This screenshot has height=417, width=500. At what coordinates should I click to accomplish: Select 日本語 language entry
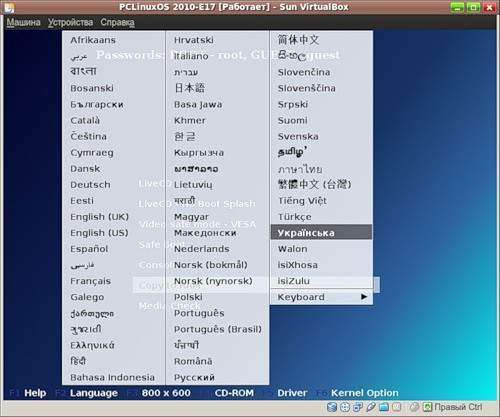pyautogui.click(x=190, y=88)
